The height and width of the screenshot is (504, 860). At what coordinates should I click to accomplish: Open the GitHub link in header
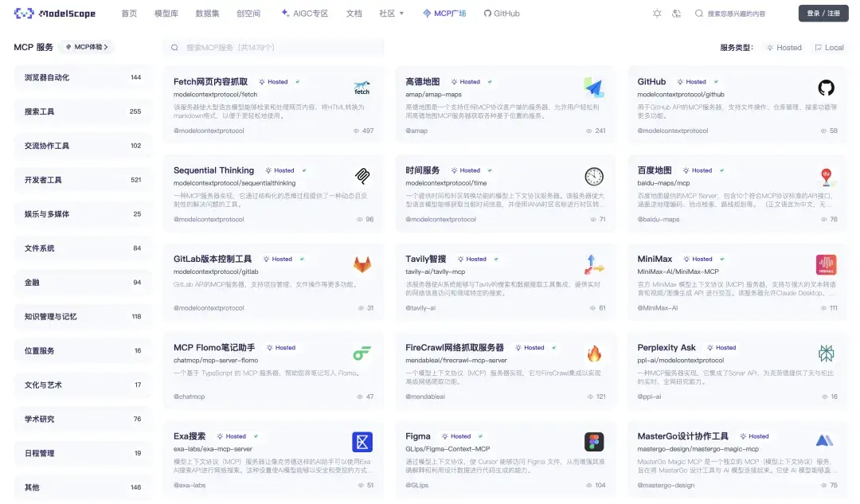[502, 14]
